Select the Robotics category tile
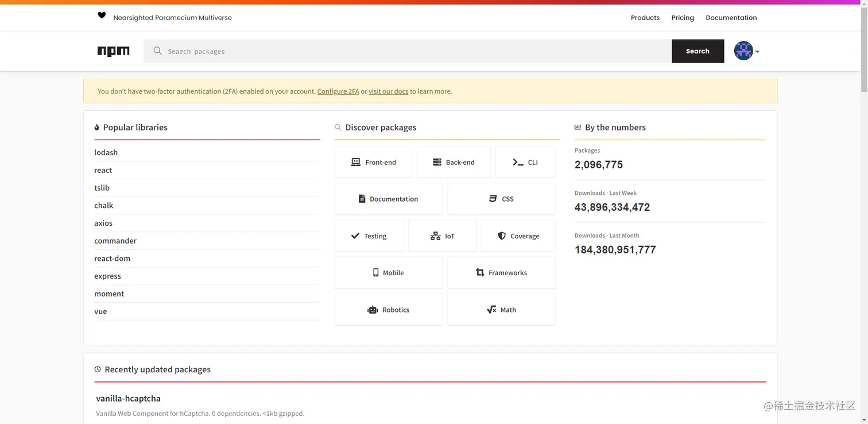868x424 pixels. click(x=388, y=309)
